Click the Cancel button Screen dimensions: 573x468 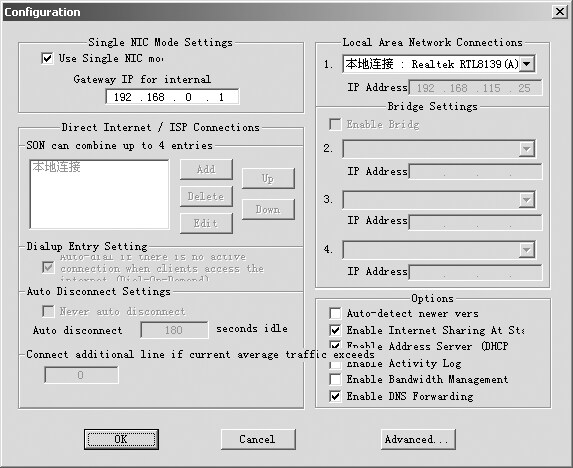pos(258,439)
